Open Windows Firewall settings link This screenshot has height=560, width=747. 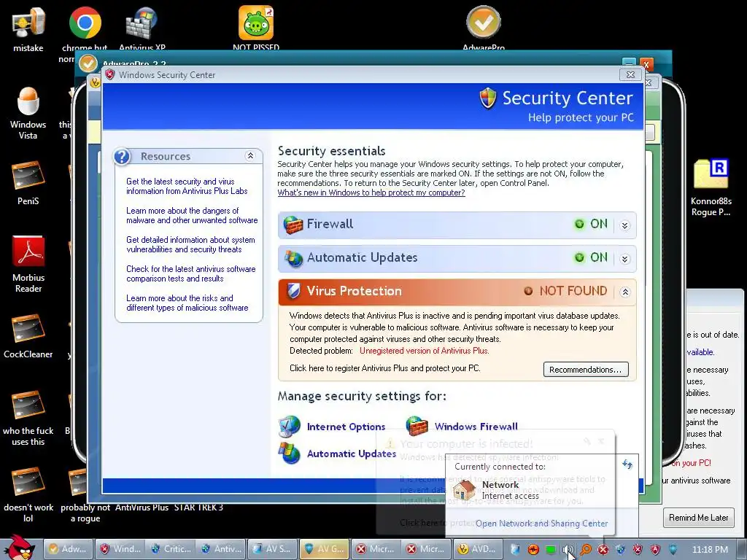pos(476,427)
